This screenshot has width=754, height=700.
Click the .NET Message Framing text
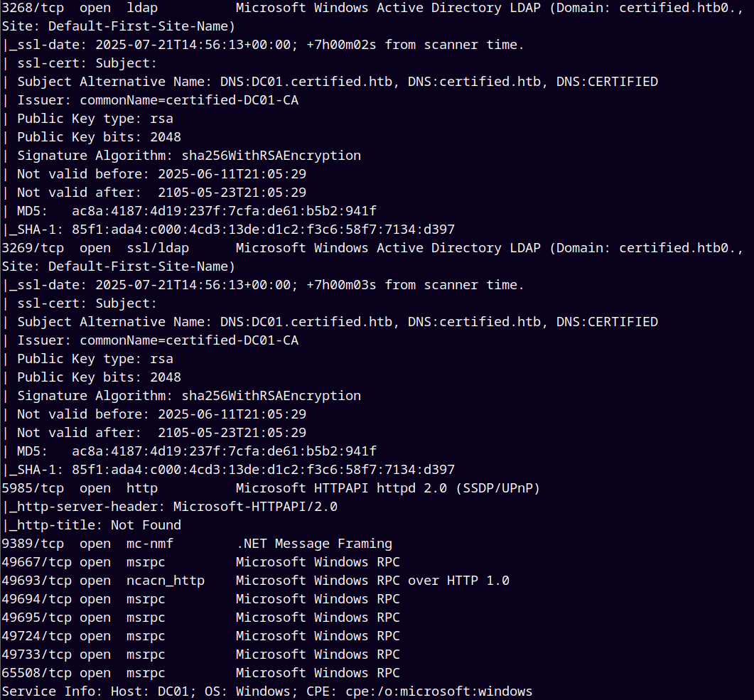[315, 544]
